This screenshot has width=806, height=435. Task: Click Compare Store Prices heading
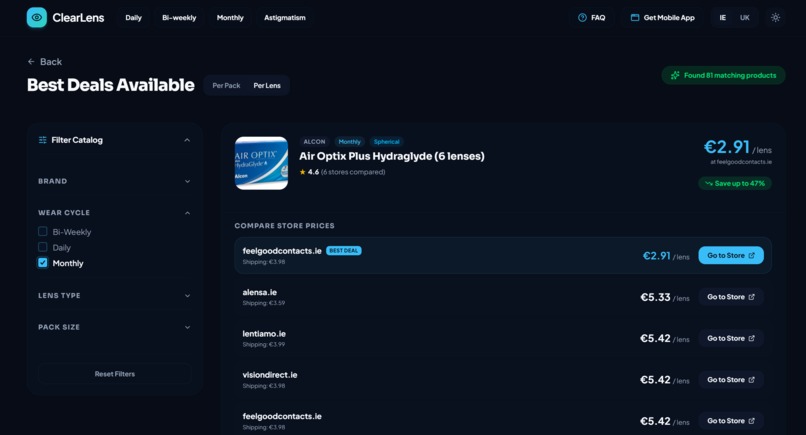284,226
